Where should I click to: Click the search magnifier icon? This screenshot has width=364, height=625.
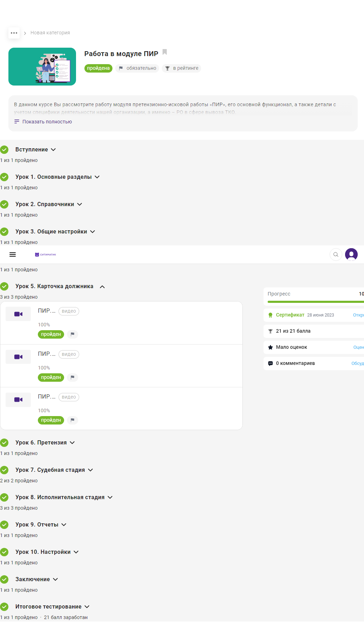[x=336, y=254]
